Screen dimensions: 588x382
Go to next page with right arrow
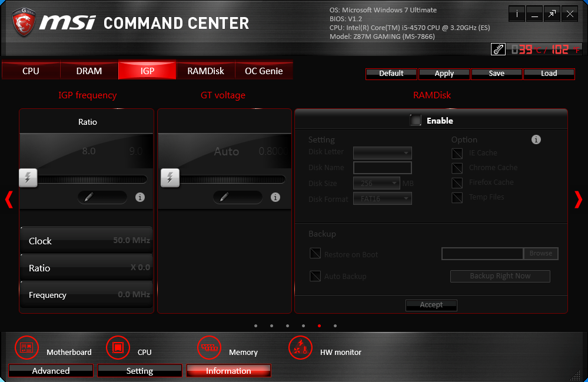point(579,200)
